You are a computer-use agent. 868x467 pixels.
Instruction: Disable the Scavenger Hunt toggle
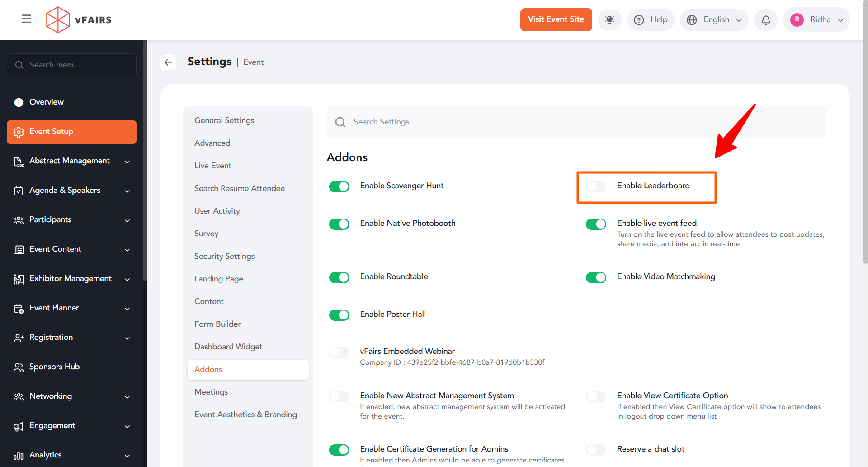[339, 186]
